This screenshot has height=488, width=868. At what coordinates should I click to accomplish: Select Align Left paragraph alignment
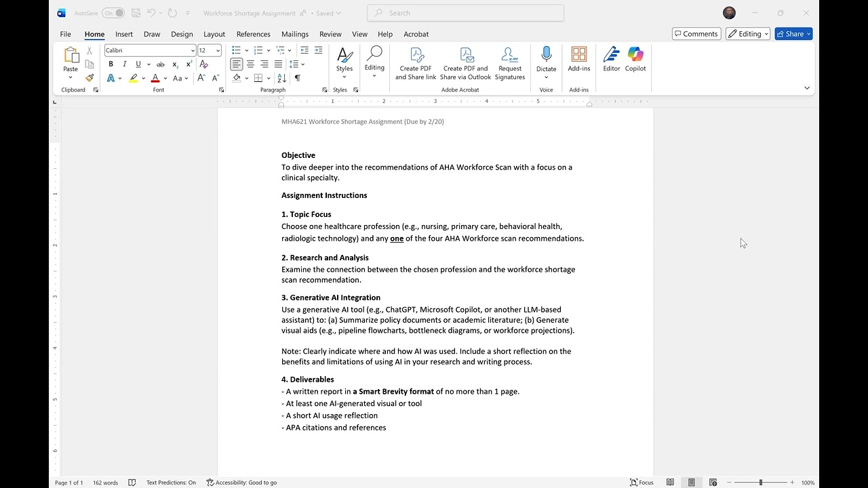click(x=236, y=64)
